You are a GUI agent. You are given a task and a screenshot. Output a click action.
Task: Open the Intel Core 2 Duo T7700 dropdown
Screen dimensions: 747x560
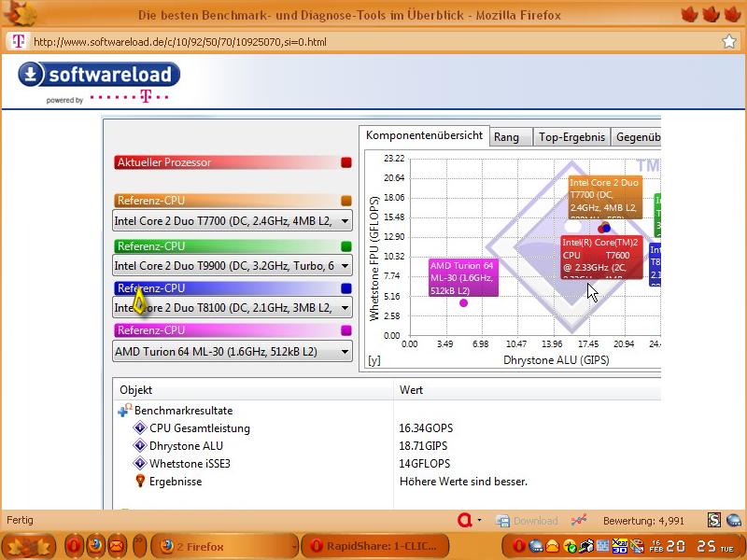point(233,221)
